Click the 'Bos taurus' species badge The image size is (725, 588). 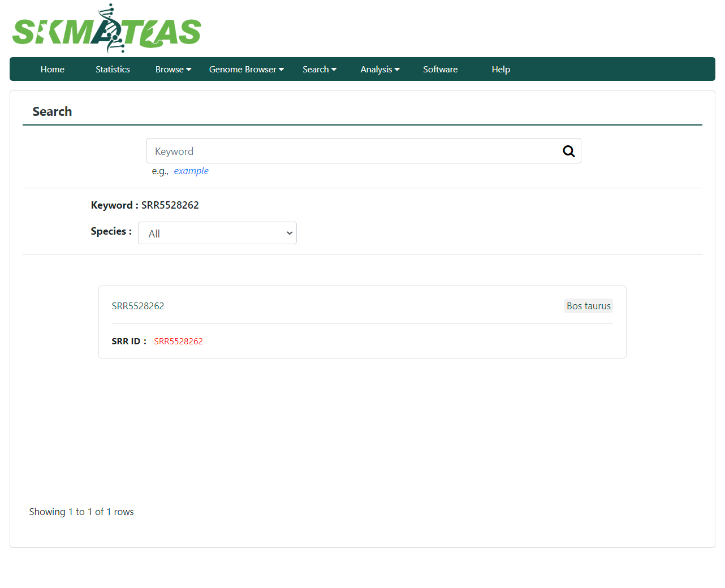point(589,306)
